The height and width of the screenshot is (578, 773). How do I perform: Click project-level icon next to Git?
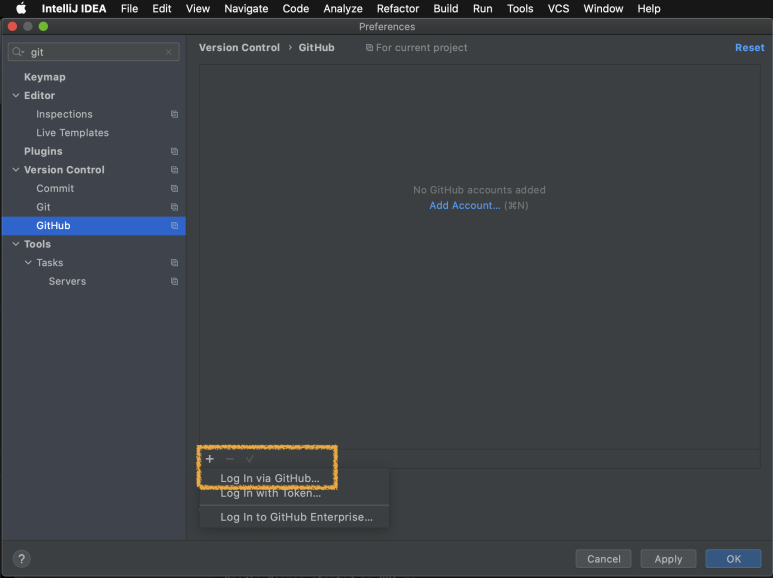coord(175,207)
